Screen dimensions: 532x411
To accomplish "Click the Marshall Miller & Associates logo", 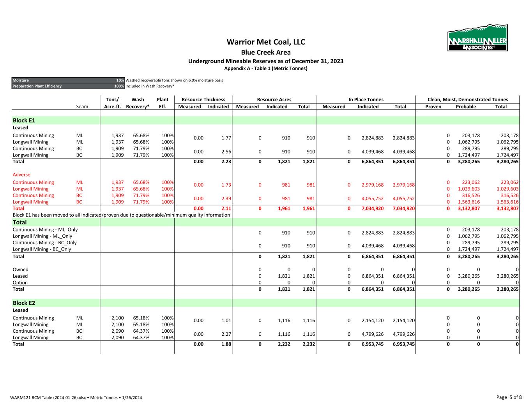I will (477, 38).
